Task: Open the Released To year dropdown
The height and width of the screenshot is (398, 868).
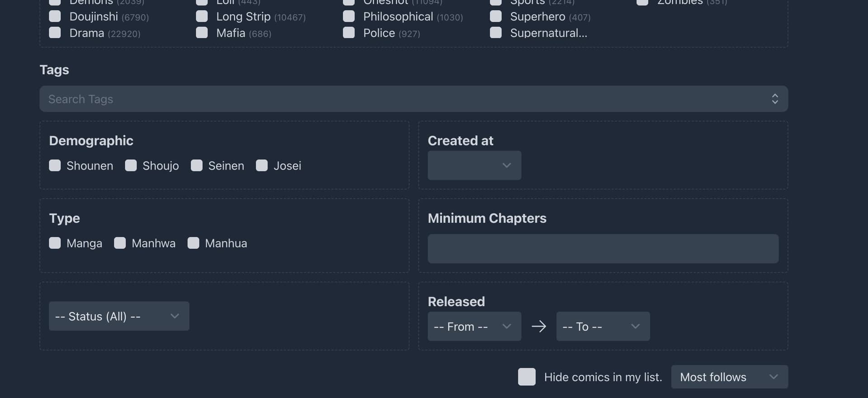Action: 603,327
